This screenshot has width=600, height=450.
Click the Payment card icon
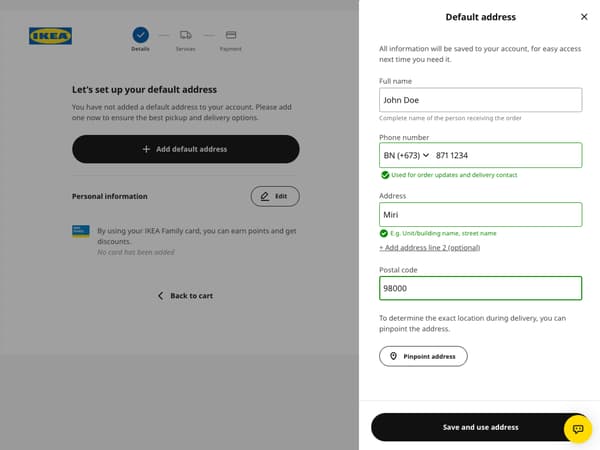231,34
